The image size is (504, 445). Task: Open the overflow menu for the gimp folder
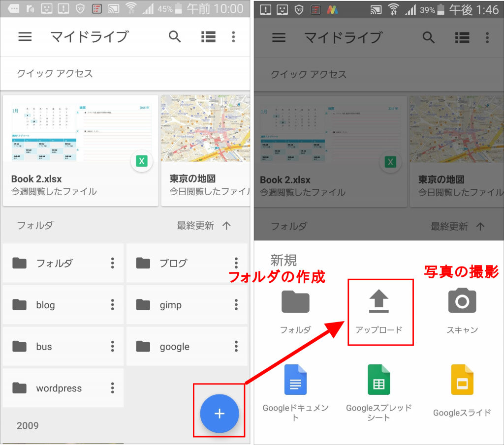point(236,304)
